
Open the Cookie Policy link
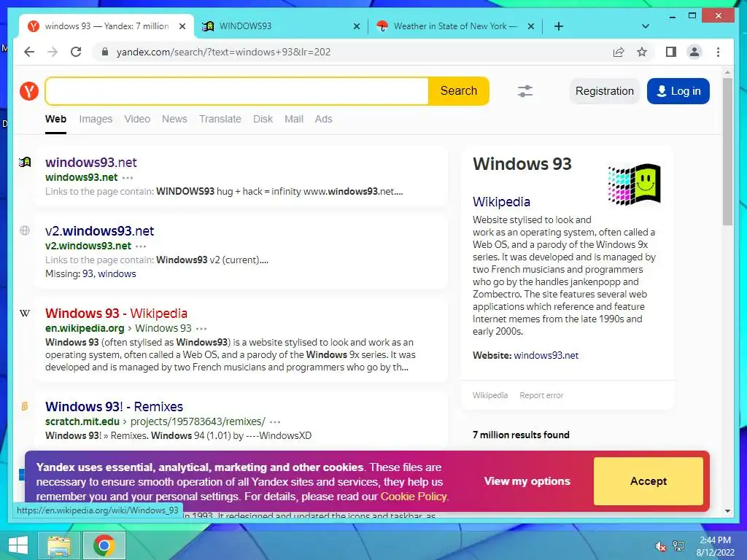click(414, 497)
